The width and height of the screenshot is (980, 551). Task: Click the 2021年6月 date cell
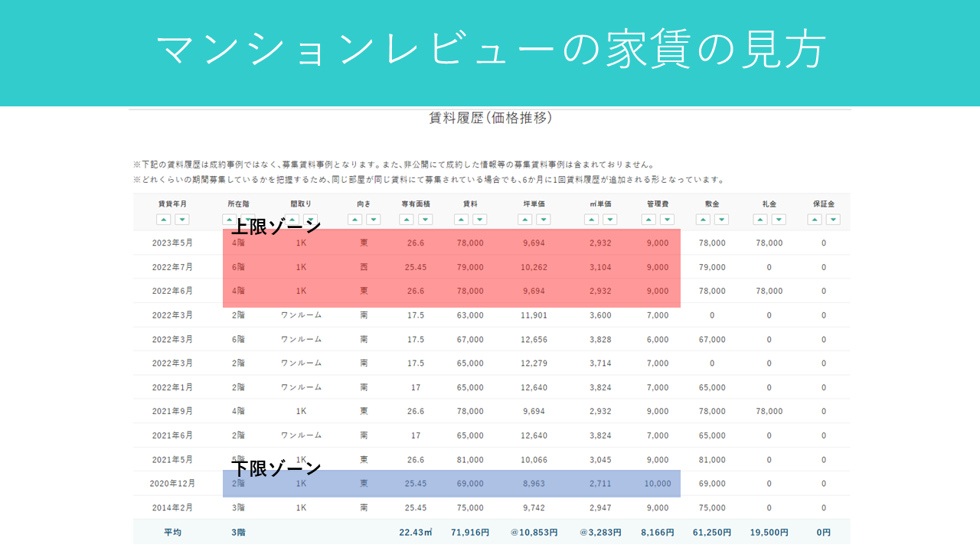pyautogui.click(x=172, y=435)
